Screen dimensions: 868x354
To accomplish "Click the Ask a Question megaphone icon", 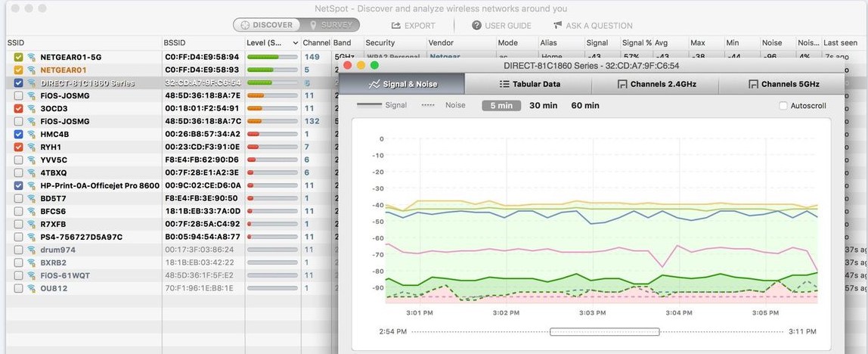I will 557,26.
